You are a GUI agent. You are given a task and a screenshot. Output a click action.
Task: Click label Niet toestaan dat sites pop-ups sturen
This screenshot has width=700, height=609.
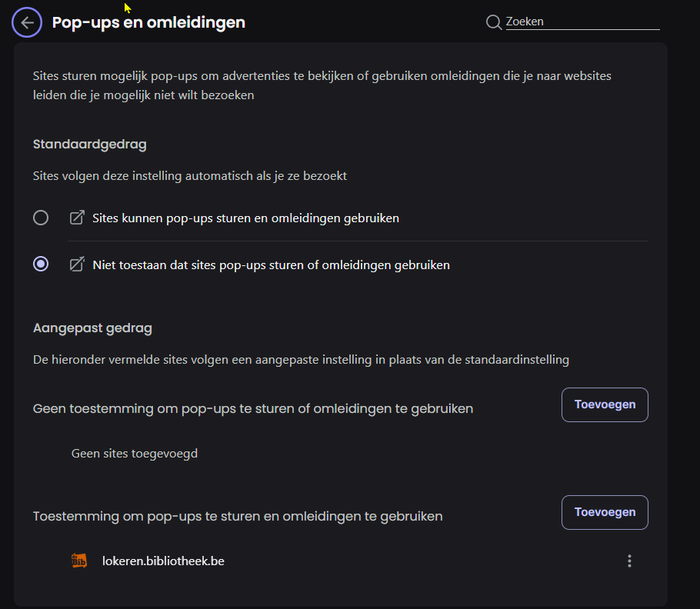(x=271, y=265)
